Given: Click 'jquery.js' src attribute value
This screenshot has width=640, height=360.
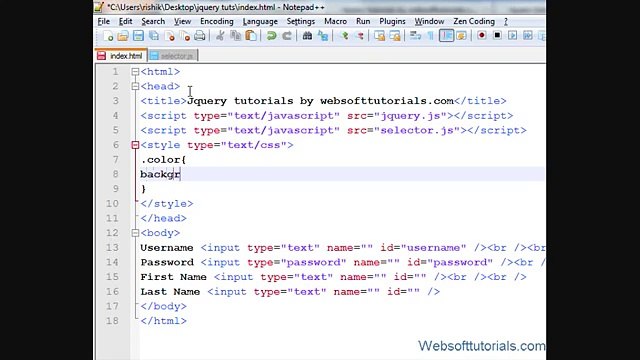Looking at the screenshot, I should point(411,116).
